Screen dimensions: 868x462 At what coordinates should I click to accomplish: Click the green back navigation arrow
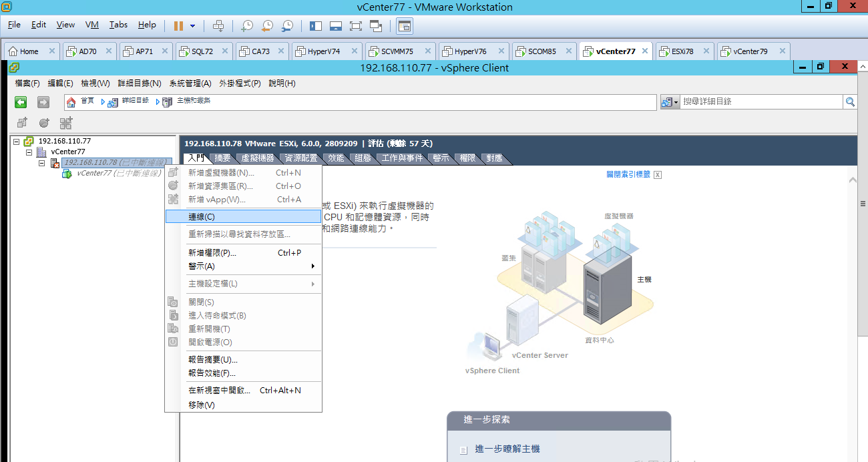[x=21, y=102]
